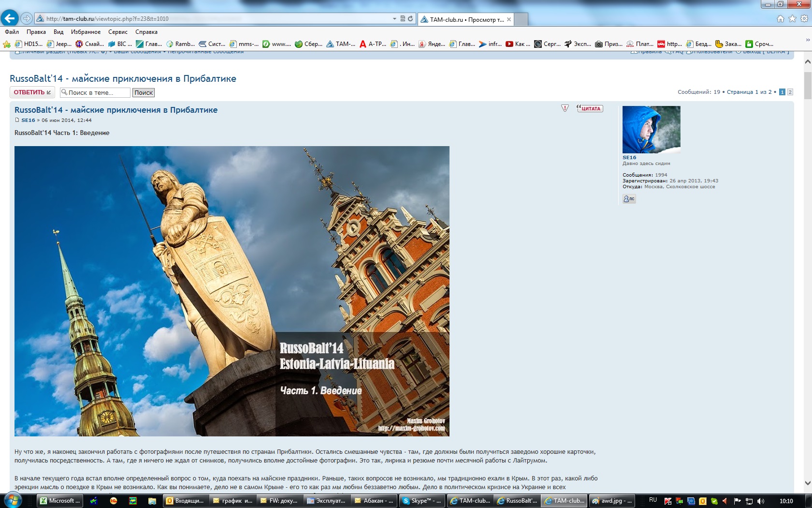
Task: Go to page 2 of the topic
Action: tap(790, 92)
